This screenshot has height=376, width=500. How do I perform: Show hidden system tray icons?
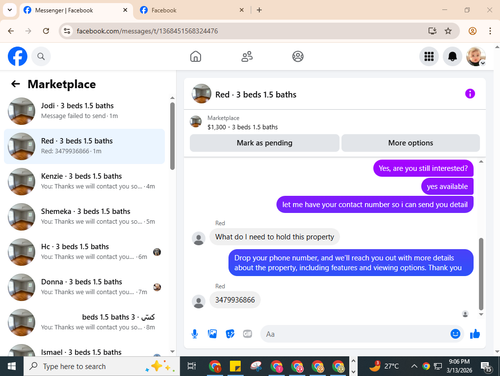pos(414,366)
